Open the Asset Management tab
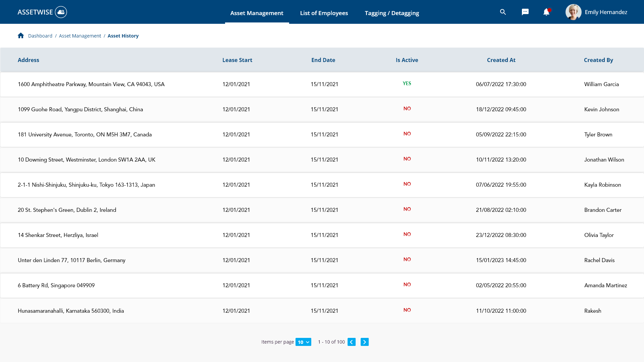This screenshot has width=644, height=362. click(x=257, y=13)
